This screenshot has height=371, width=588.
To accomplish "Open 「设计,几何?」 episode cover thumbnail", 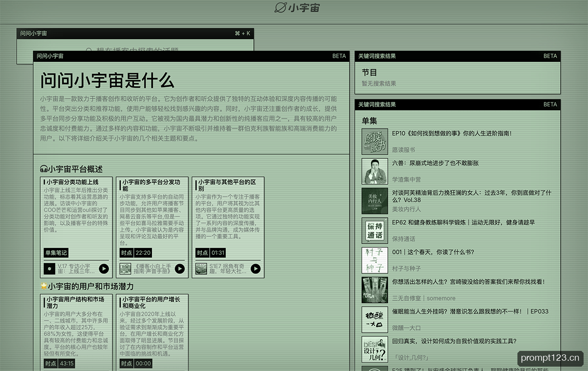I will point(375,349).
